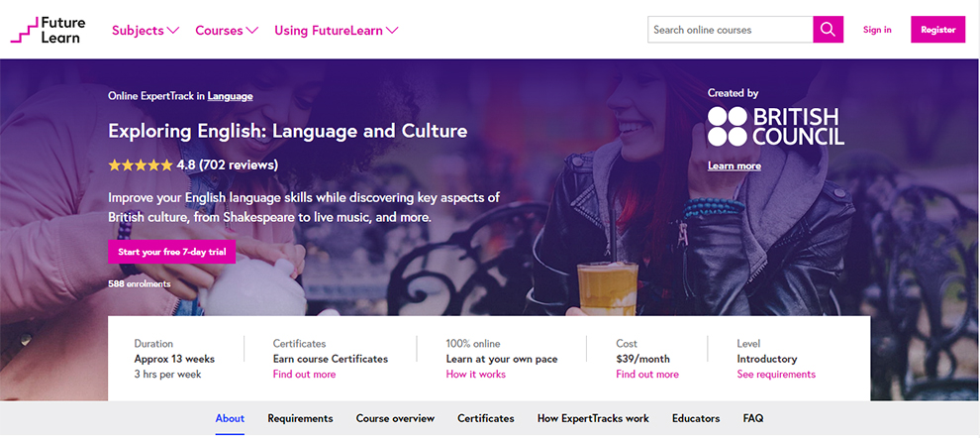980x438 pixels.
Task: Switch to the Educators tab
Action: pos(696,418)
